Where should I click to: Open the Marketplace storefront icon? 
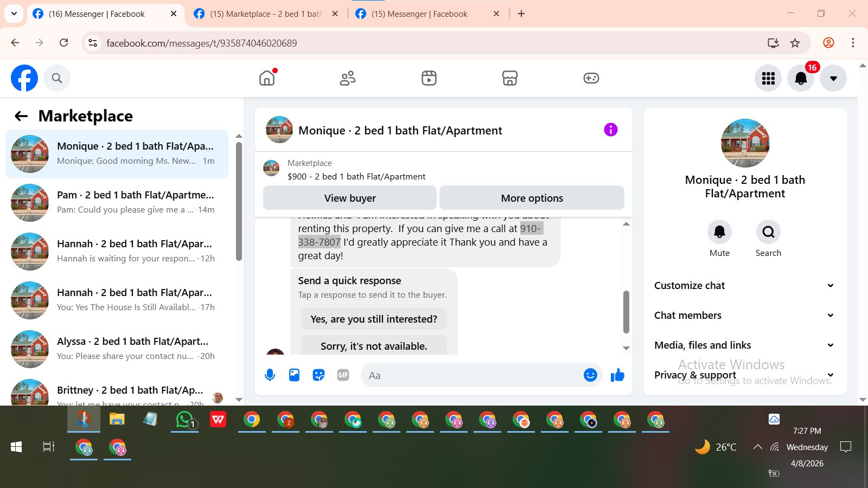(510, 78)
